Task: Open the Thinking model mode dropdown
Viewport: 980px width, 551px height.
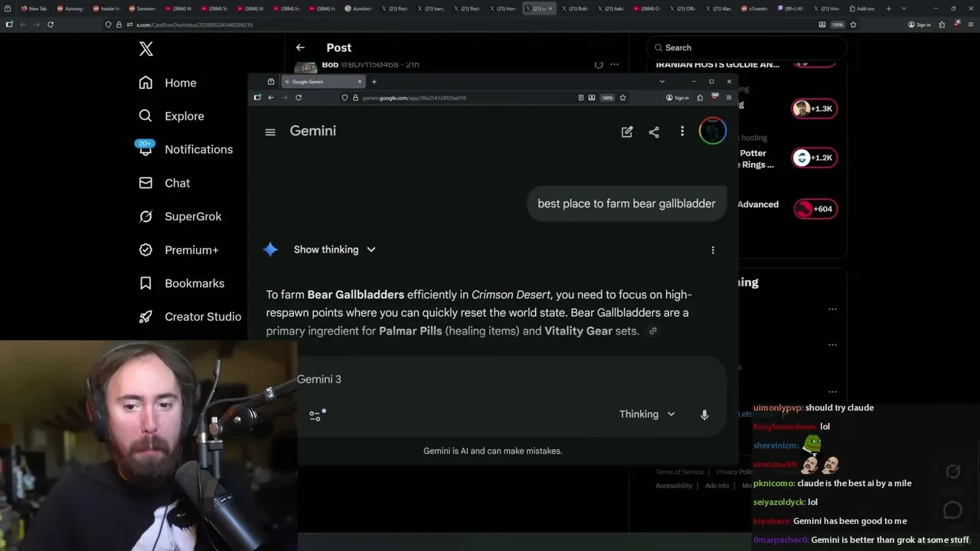Action: click(647, 415)
